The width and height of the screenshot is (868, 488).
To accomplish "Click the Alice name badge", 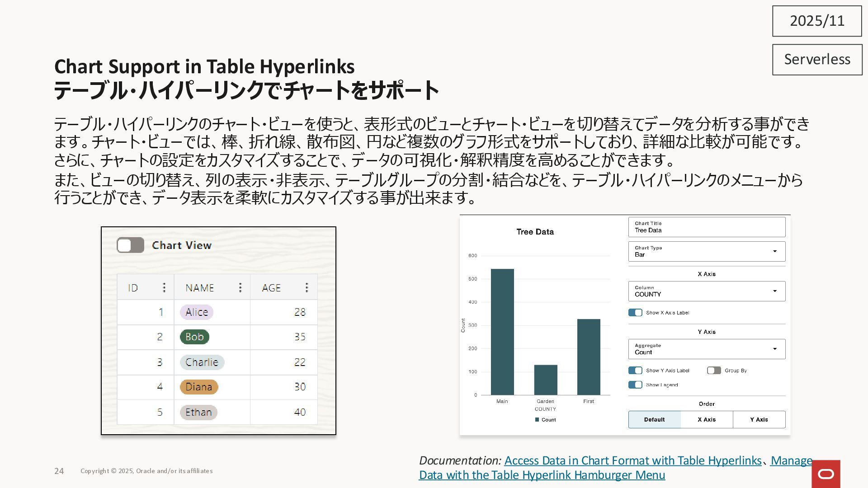I will (197, 312).
